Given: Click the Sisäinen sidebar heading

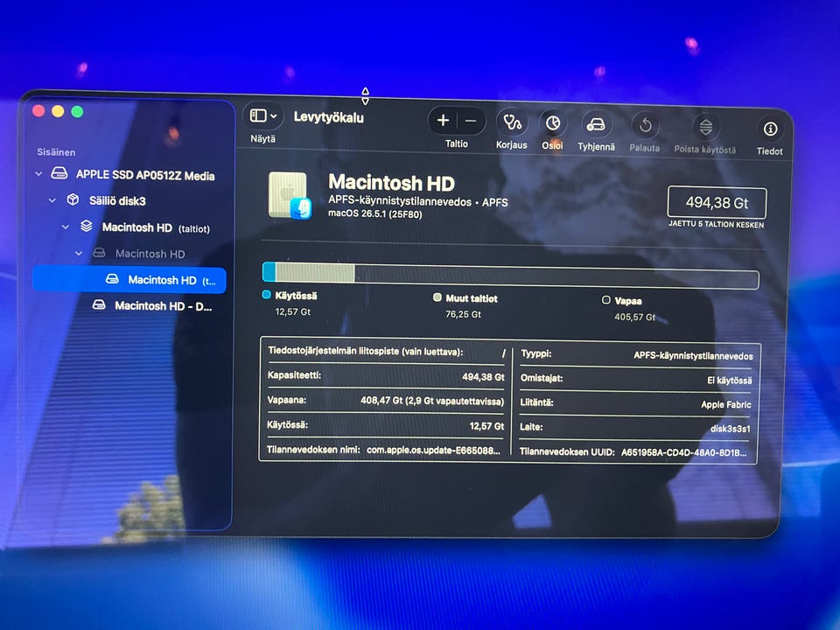Looking at the screenshot, I should click(56, 152).
